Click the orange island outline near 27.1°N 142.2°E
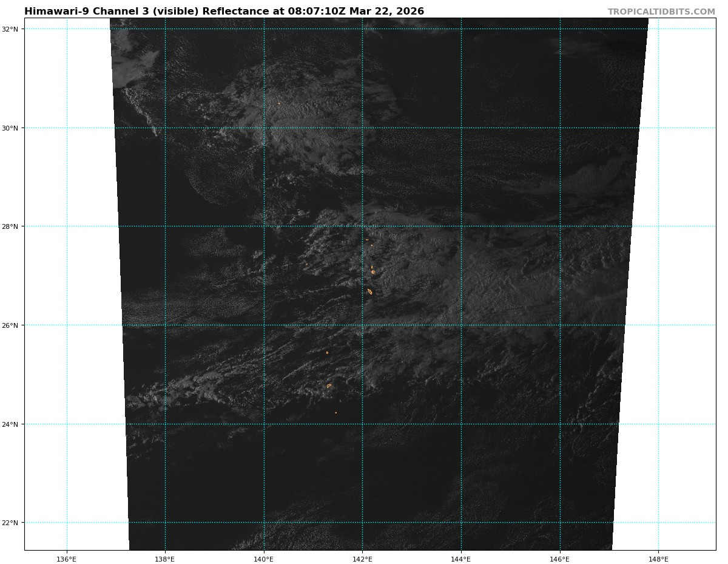Screen dimensions: 728x564 point(372,271)
